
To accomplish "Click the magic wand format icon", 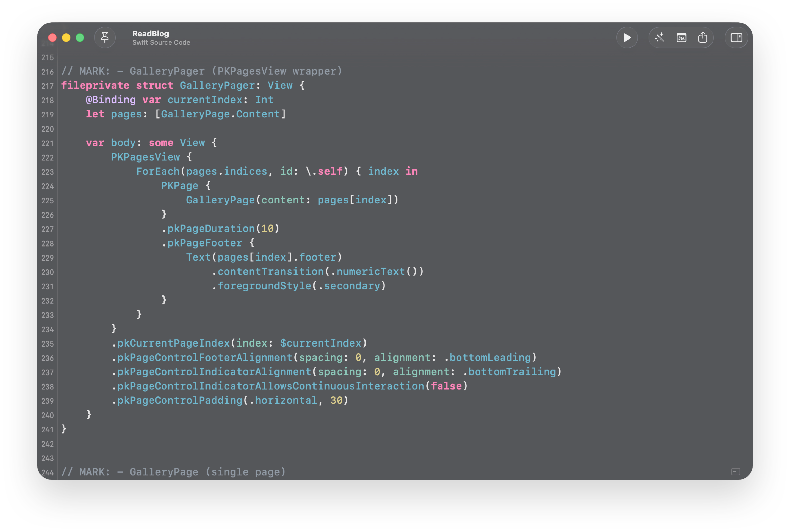I will 659,38.
